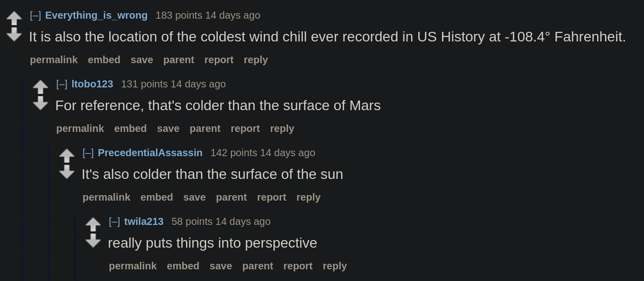This screenshot has width=644, height=281.
Task: Downvote twila213's perspective comment
Action: click(x=93, y=241)
